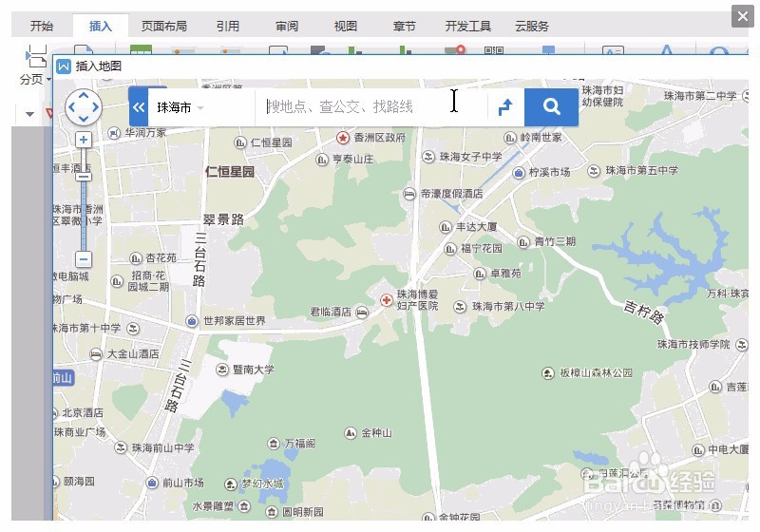Click the 岭南世家 building marker
The height and width of the screenshot is (532, 760).
[x=510, y=138]
